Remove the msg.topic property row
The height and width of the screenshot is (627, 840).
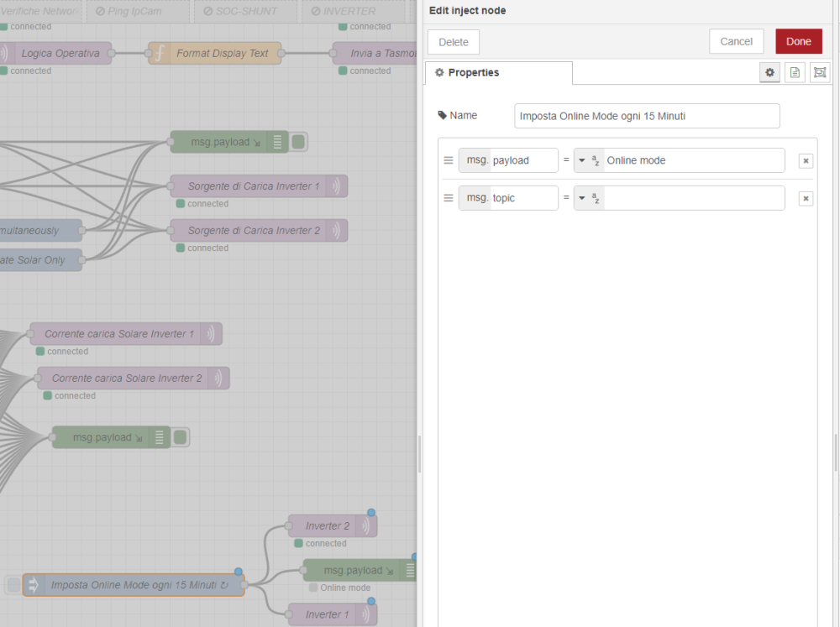point(806,198)
